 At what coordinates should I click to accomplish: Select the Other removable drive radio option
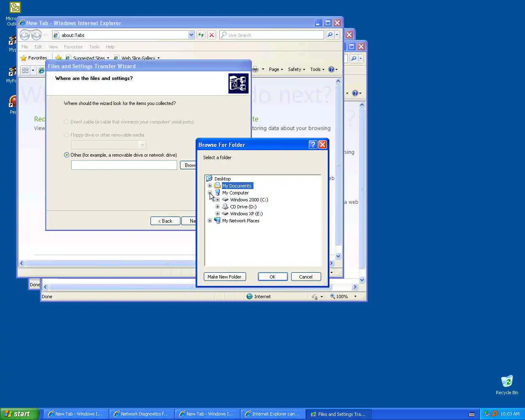click(66, 155)
